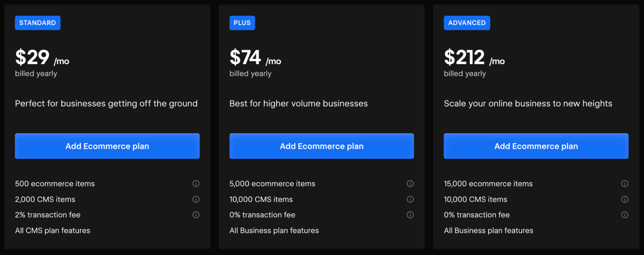
Task: Select the PLUS plan badge
Action: pos(242,23)
